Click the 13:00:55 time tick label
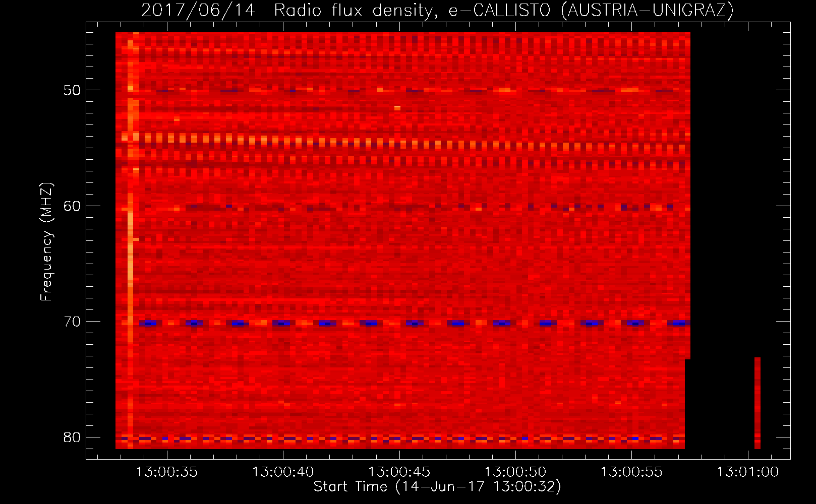Screen dimensions: 816x504 (631, 472)
